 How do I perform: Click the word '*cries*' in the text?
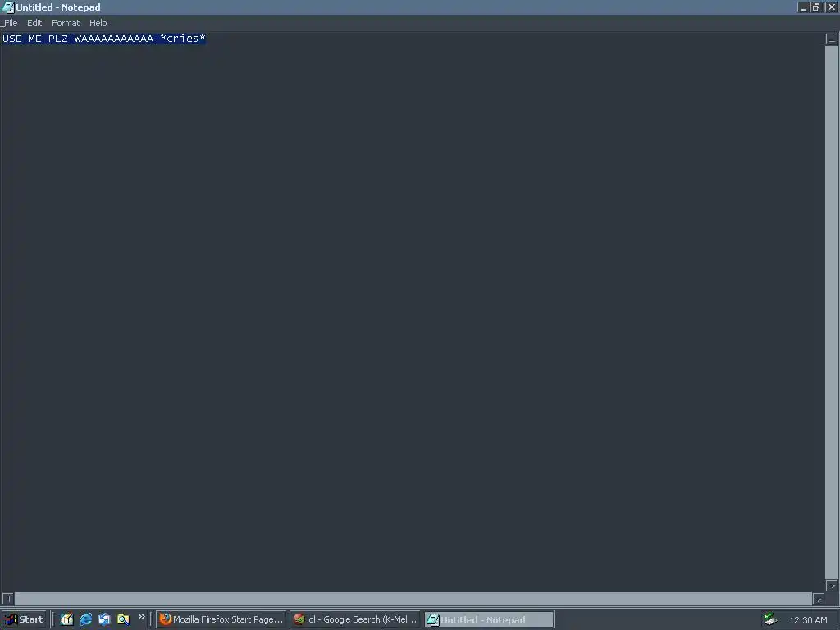coord(183,39)
